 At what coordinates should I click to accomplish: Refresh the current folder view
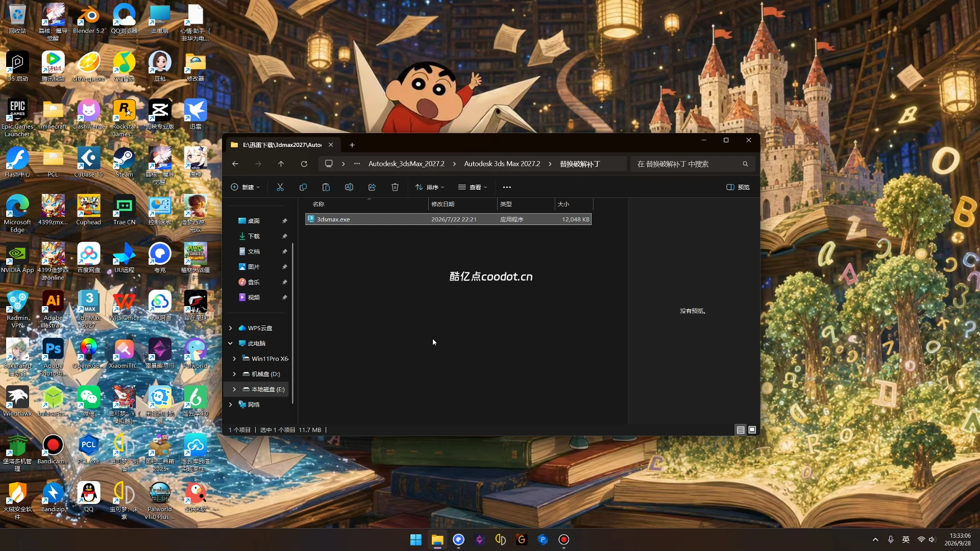[304, 164]
